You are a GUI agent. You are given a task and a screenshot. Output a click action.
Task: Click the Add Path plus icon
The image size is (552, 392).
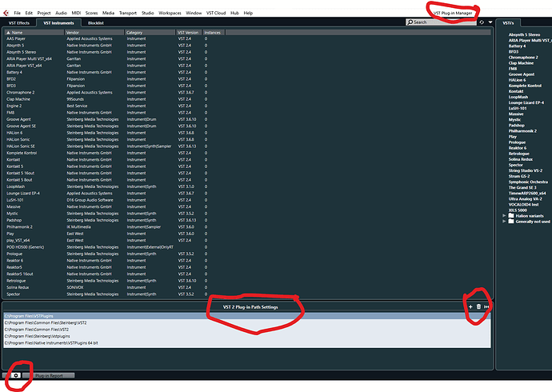tap(470, 307)
